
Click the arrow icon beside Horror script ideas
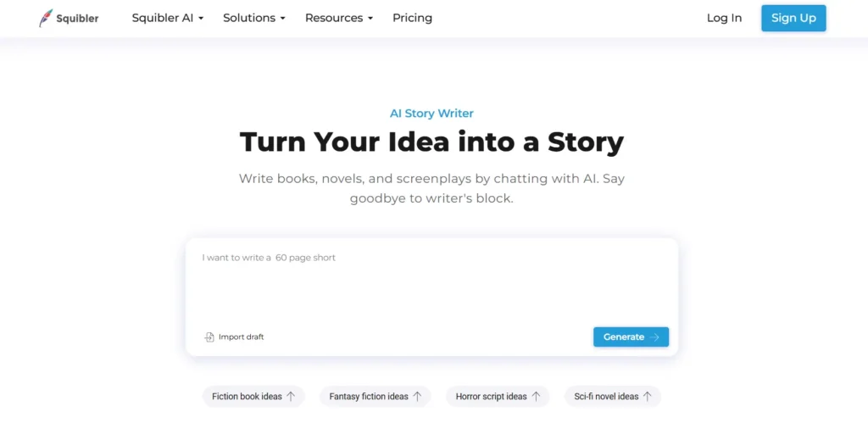coord(536,396)
